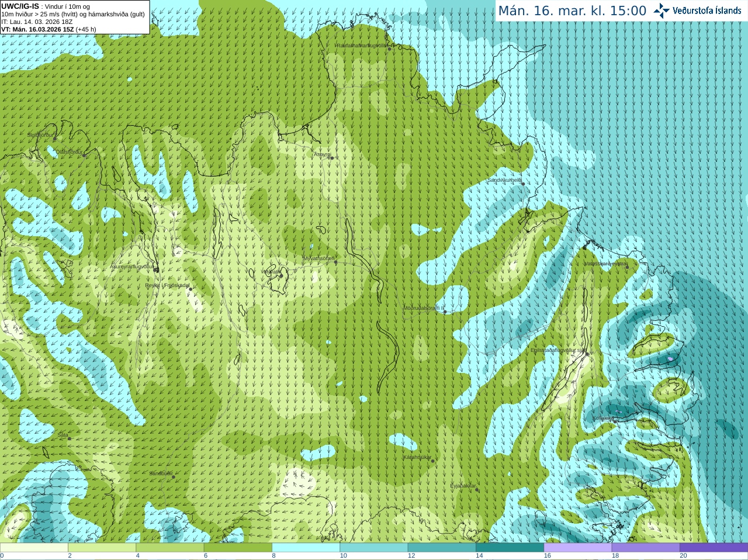Click the legend tick value 12

411,556
